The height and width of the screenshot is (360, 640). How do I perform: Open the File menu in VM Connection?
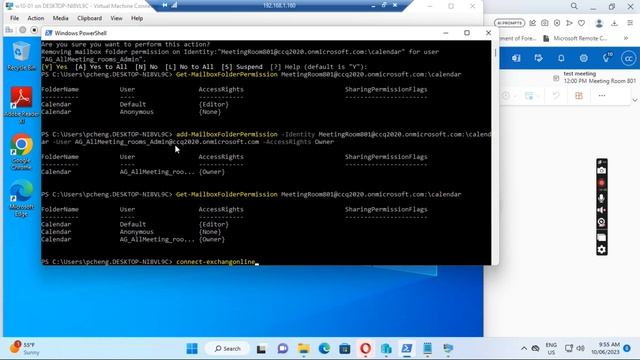coord(14,18)
